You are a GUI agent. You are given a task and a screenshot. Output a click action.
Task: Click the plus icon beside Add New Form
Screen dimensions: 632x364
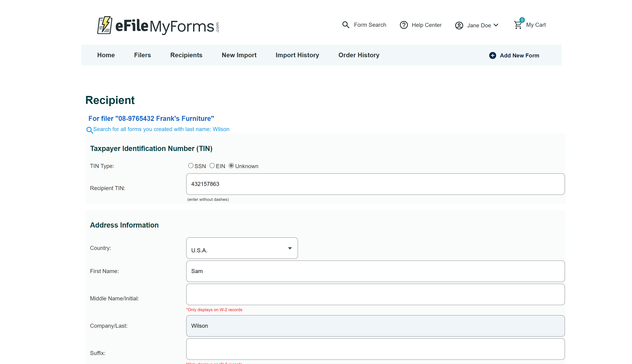493,55
